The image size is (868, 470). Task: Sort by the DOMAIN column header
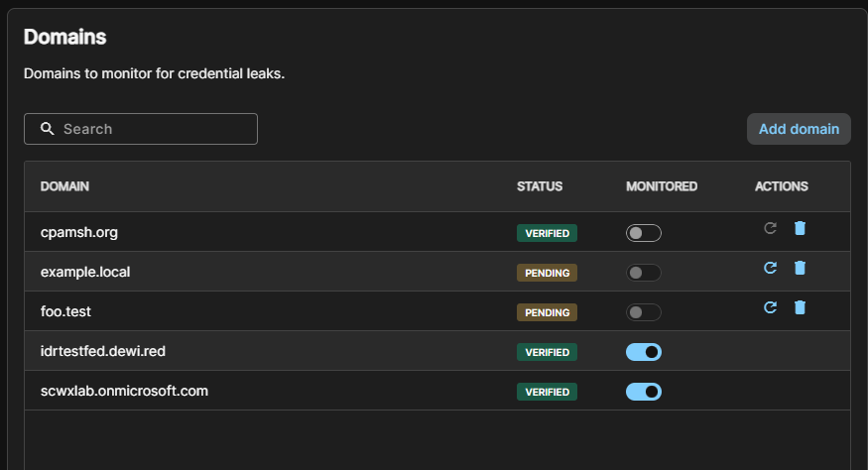point(64,186)
